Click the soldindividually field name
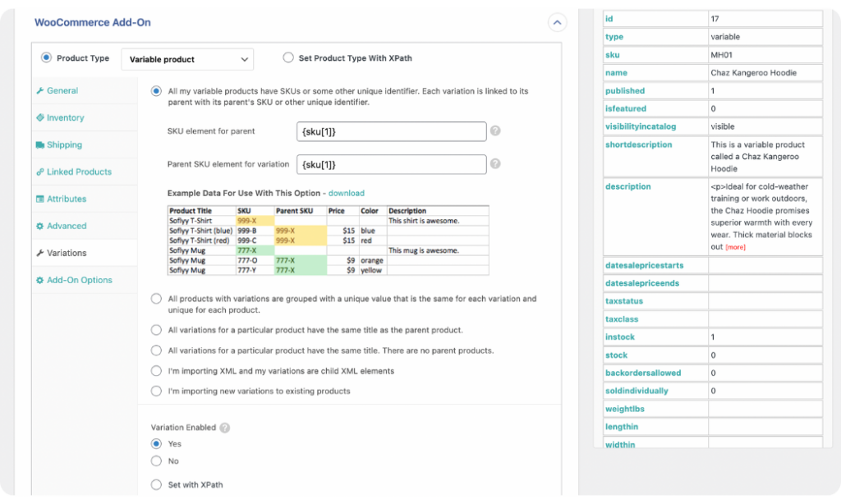Image resolution: width=841 pixels, height=504 pixels. 636,391
